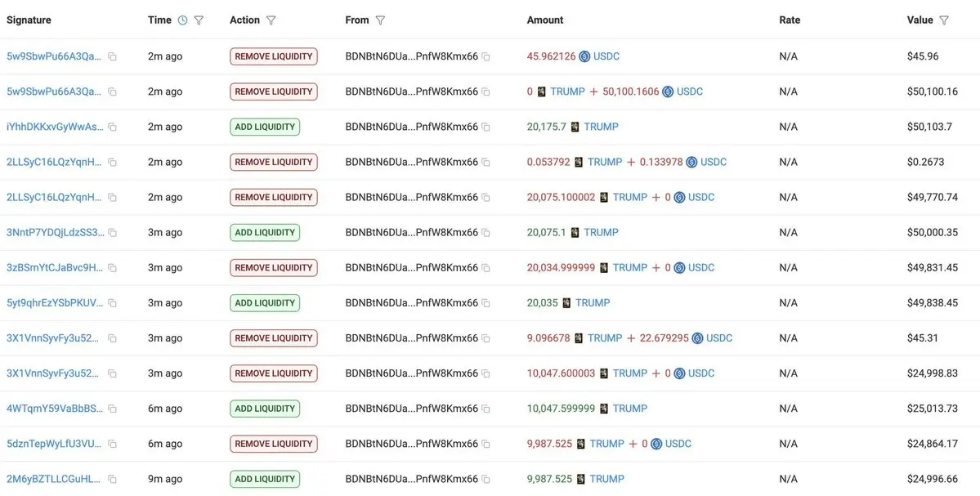Open transaction 4WTqmY59VaBbBS signature link
980x496 pixels.
coord(55,409)
